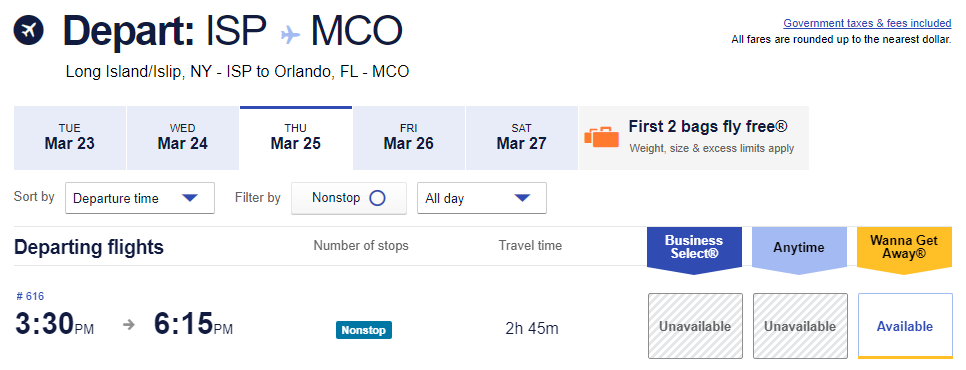Toggle the Nonstop filter radio circle
The height and width of the screenshot is (370, 966).
click(377, 198)
